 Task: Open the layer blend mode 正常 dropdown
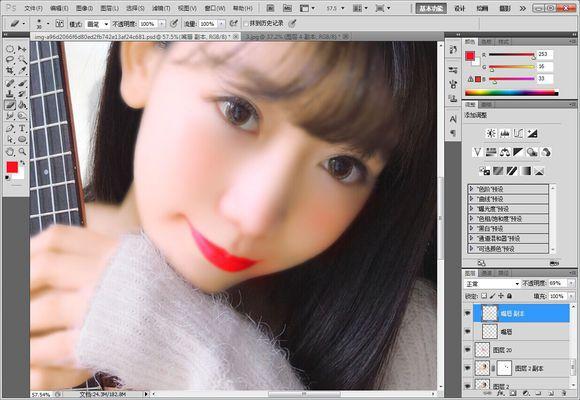pos(492,283)
